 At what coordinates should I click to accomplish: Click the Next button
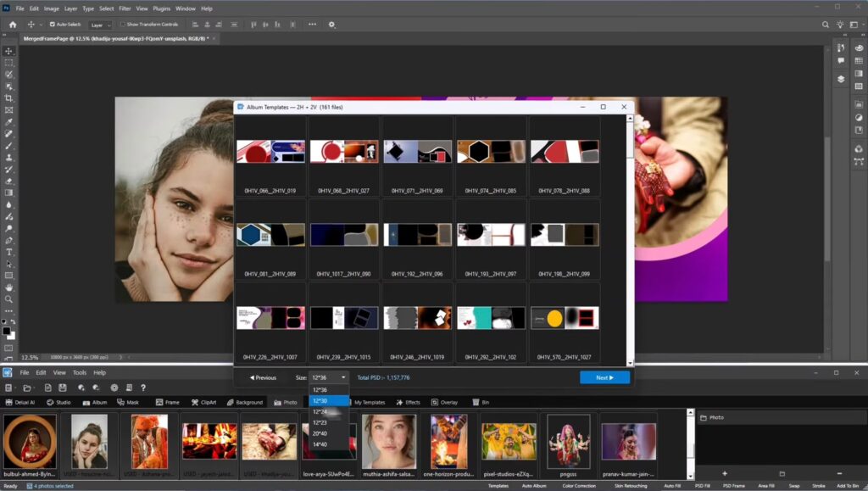pyautogui.click(x=604, y=377)
